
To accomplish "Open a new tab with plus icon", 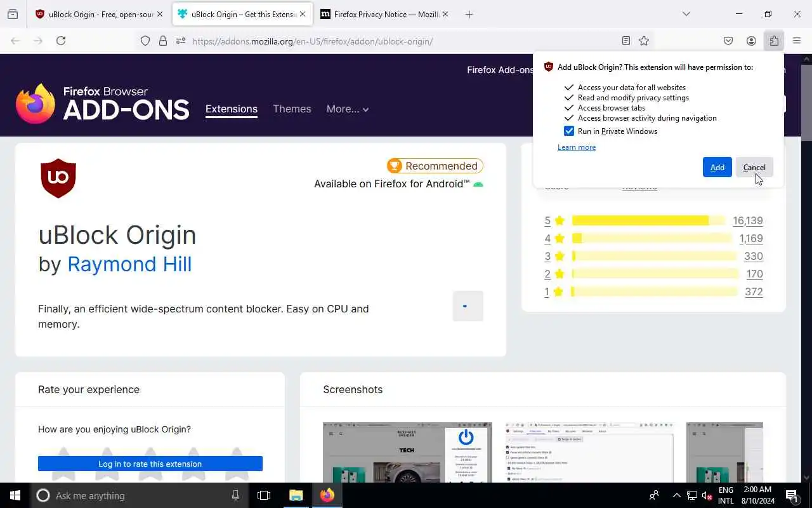I will click(x=469, y=14).
